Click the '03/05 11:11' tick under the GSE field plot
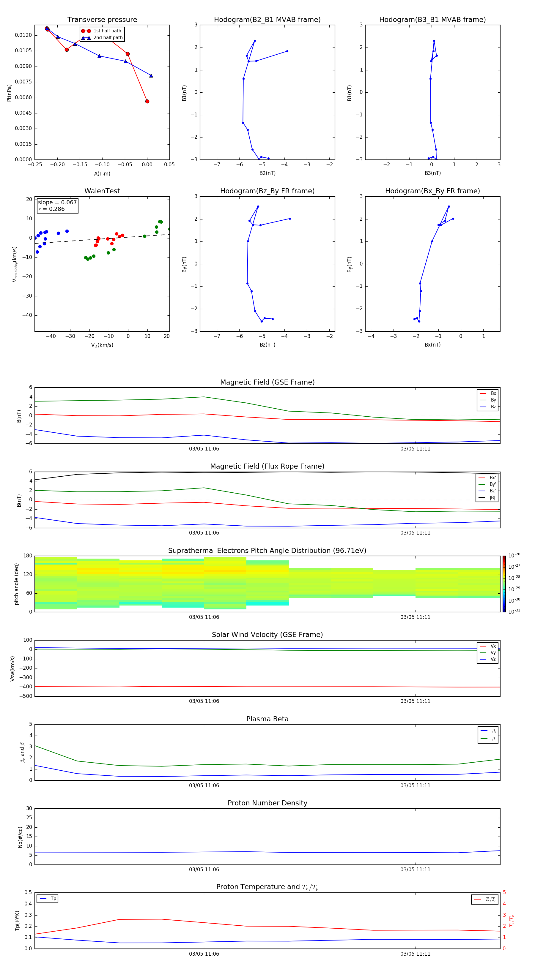Image resolution: width=535 pixels, height=980 pixels. pyautogui.click(x=416, y=449)
